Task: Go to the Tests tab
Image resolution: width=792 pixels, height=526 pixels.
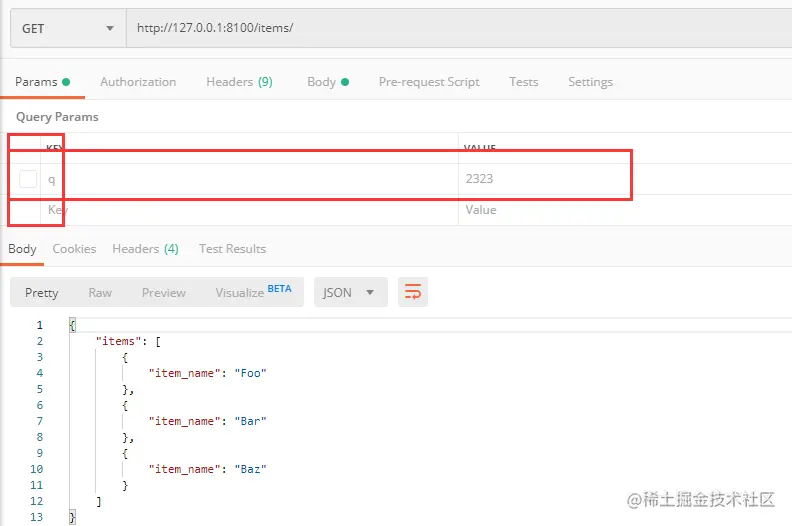Action: tap(523, 82)
